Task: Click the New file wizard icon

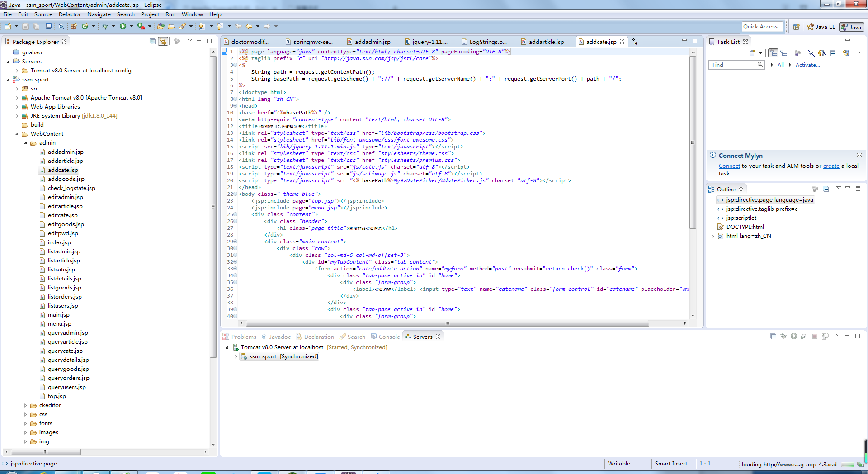Action: pyautogui.click(x=8, y=27)
